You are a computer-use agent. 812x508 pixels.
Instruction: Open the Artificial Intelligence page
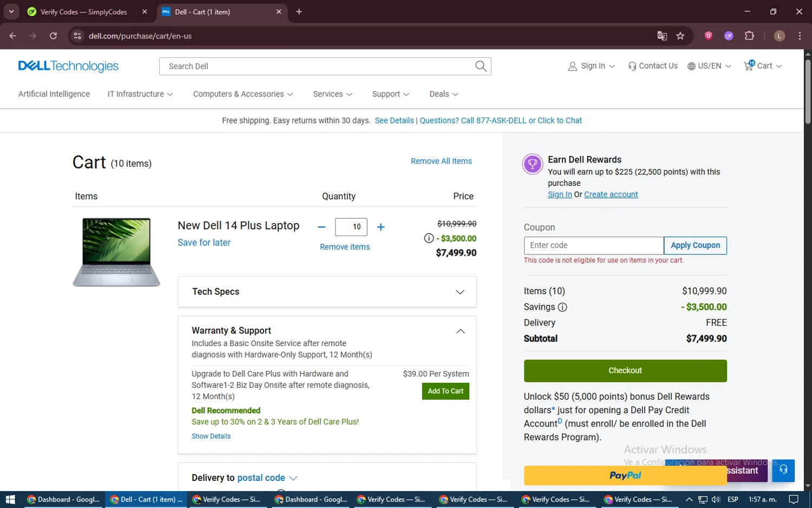point(54,94)
